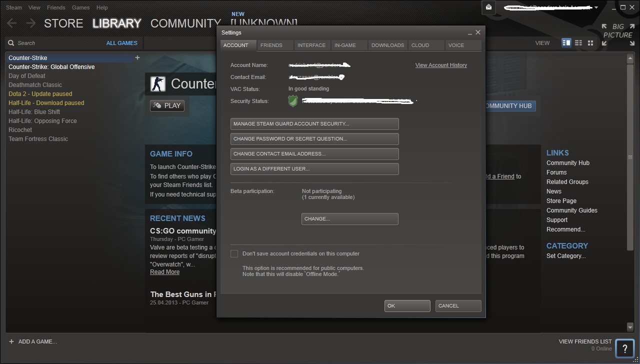The height and width of the screenshot is (364, 640).
Task: Open the View Account History link
Action: (x=441, y=65)
